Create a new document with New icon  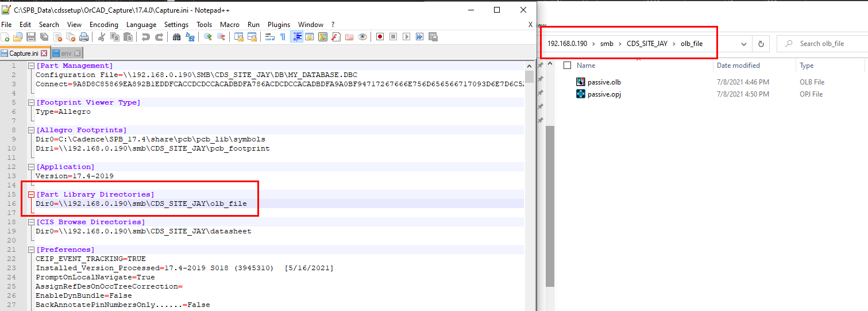click(x=5, y=37)
